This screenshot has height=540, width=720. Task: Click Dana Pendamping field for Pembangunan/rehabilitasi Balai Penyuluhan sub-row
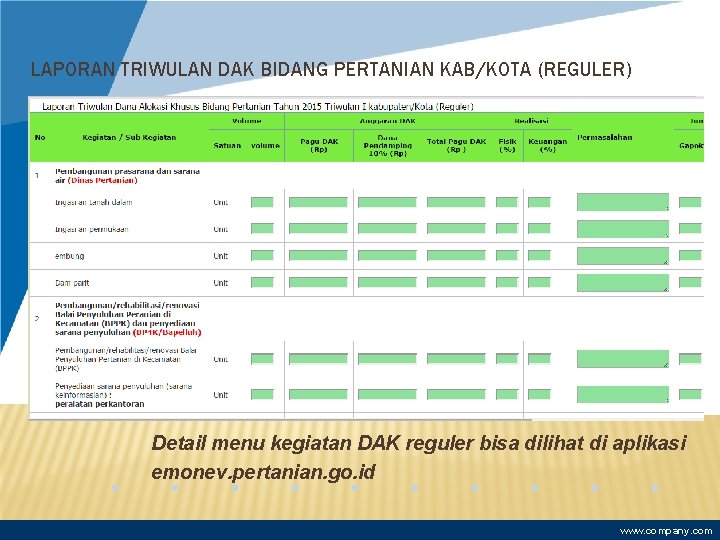387,359
